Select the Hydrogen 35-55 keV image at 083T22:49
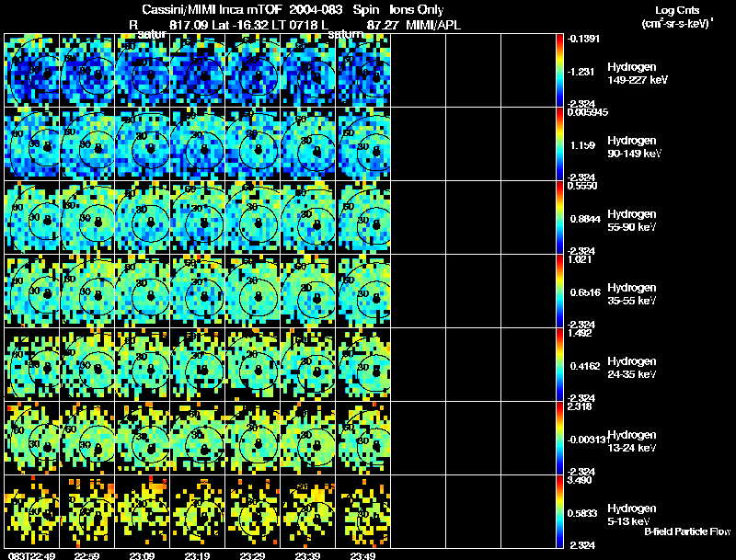The height and width of the screenshot is (560, 736). tap(31, 291)
